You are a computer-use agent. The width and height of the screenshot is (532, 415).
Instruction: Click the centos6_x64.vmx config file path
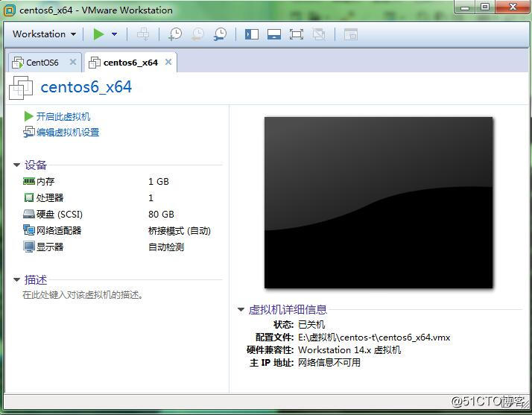pos(374,338)
